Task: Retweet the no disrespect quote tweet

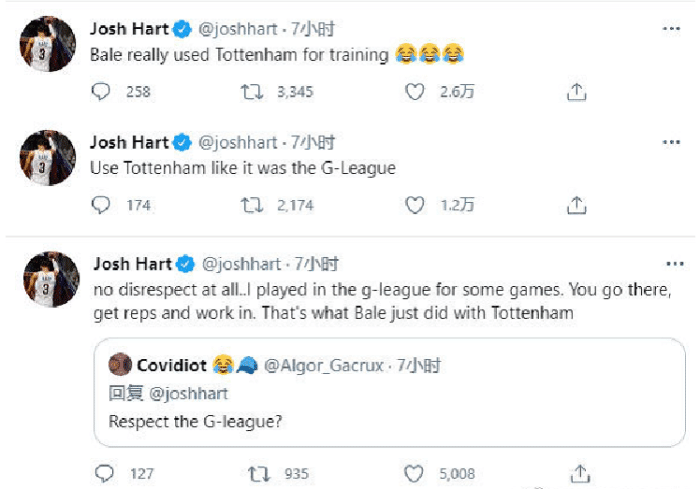Action: (x=258, y=473)
